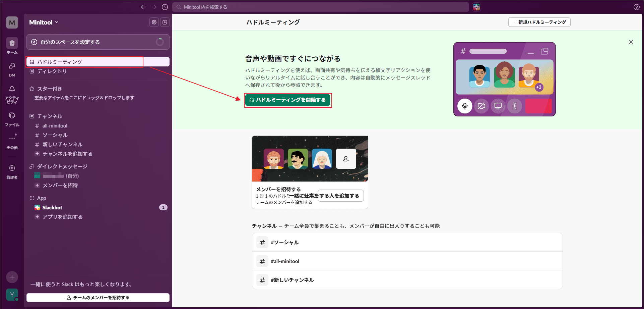
Task: Click the huddle illustration preview image
Action: click(x=505, y=79)
